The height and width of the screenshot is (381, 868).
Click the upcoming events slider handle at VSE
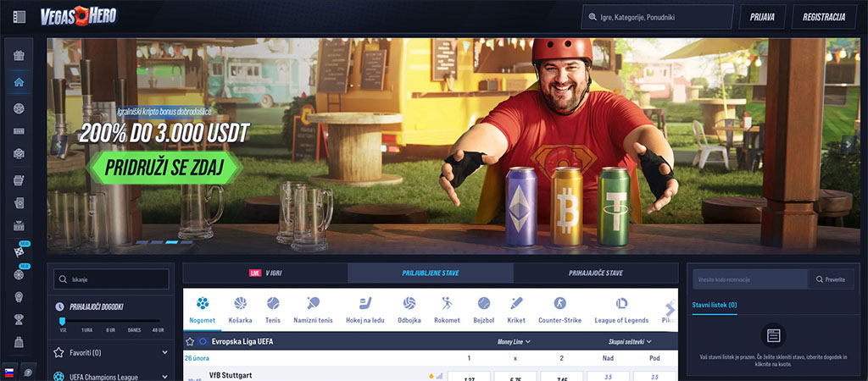point(63,321)
